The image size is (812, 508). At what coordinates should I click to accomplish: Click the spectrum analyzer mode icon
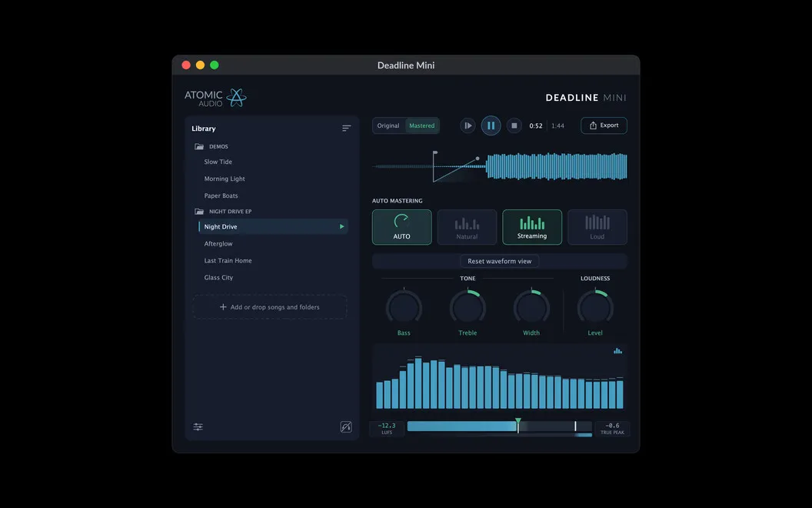coord(617,351)
